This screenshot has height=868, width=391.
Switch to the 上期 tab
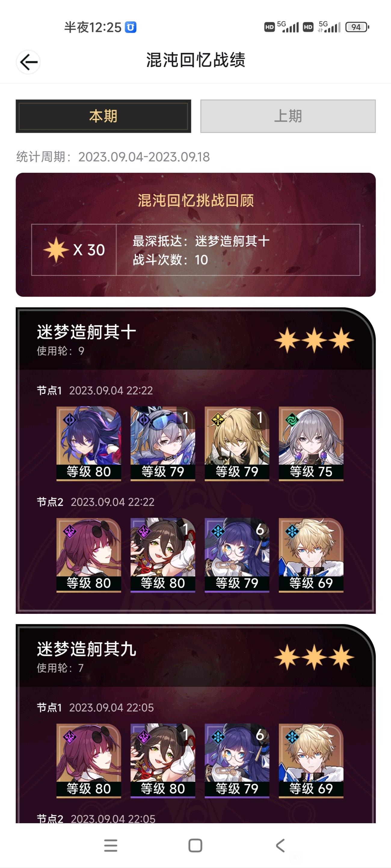point(288,116)
